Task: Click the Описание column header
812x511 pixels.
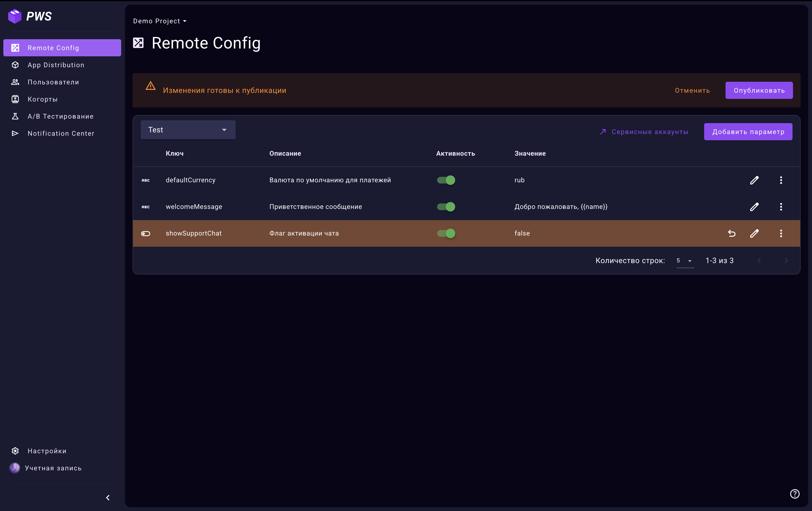Action: [285, 154]
